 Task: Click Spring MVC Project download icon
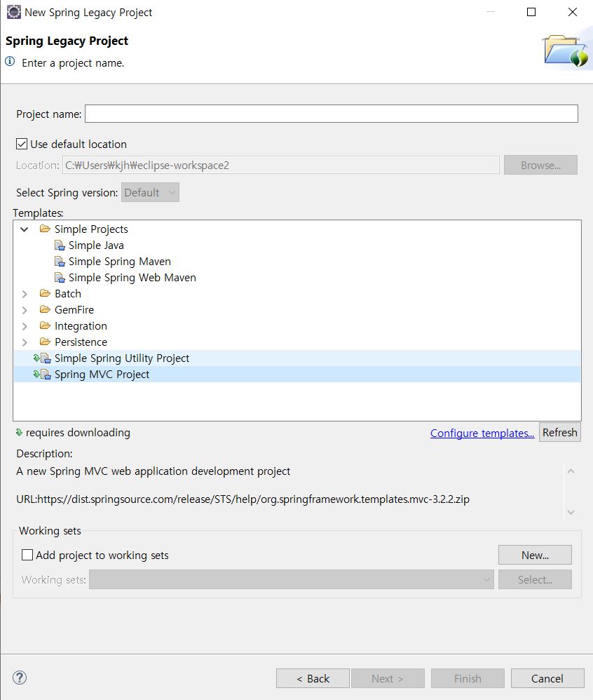pos(36,374)
